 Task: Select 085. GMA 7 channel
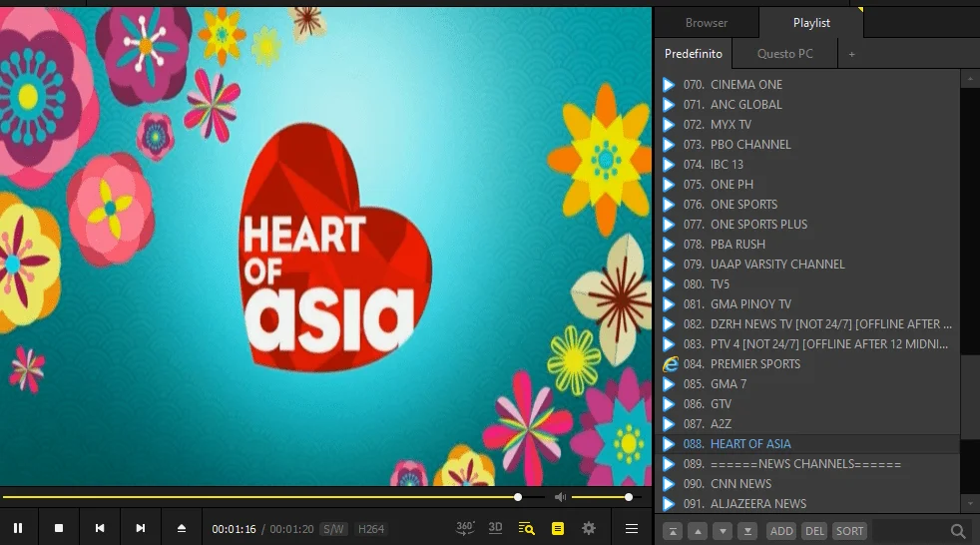click(807, 384)
